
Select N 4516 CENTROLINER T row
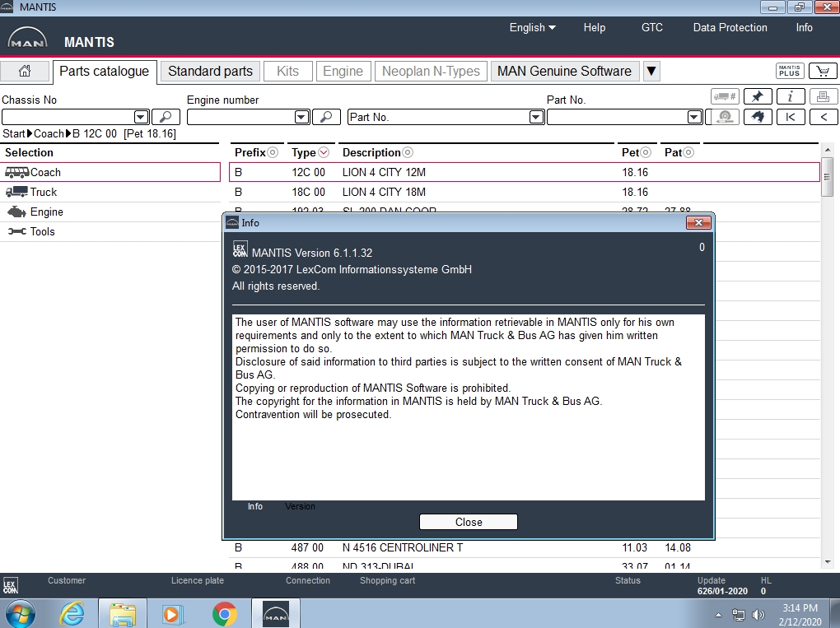(x=525, y=547)
